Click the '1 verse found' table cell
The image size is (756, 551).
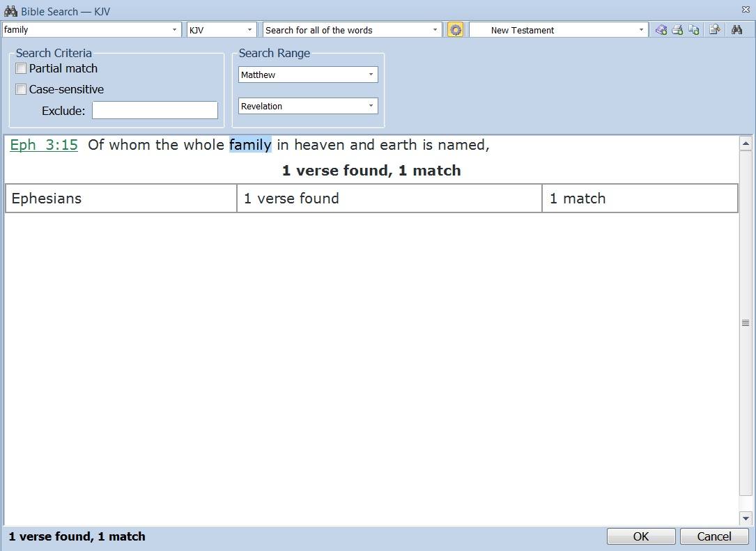point(389,198)
